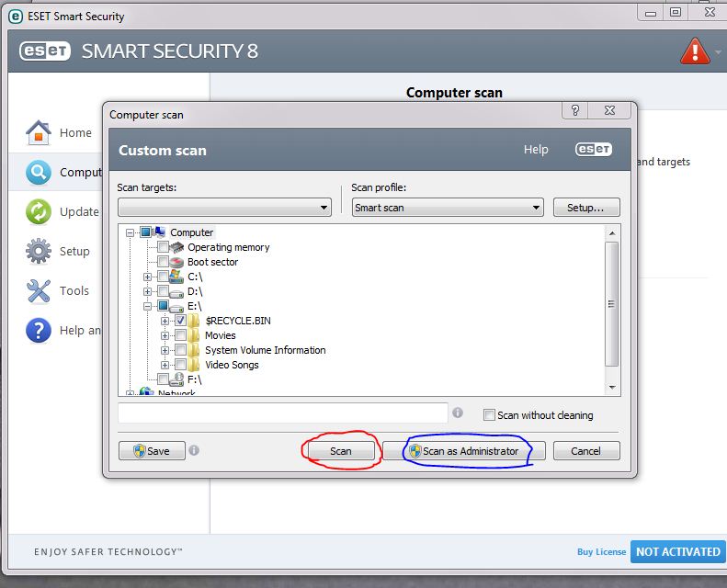Open Setup via the gear icon
The image size is (727, 588).
tap(38, 251)
